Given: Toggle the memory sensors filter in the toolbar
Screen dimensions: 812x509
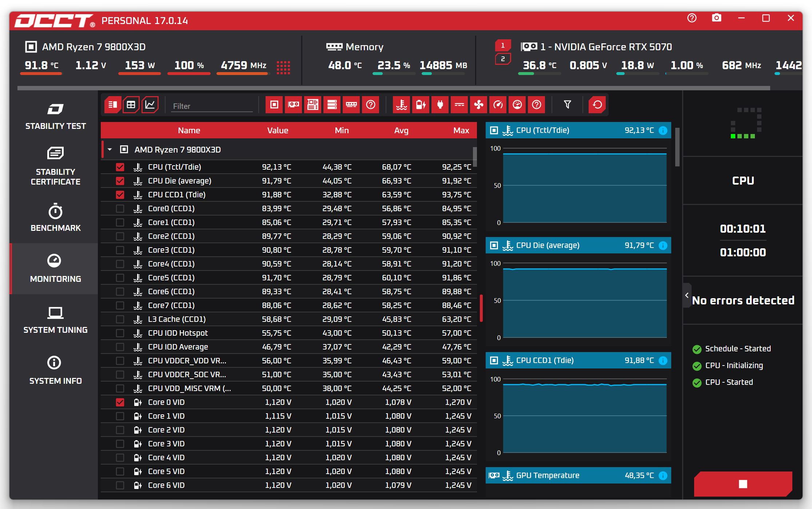Looking at the screenshot, I should pos(351,105).
